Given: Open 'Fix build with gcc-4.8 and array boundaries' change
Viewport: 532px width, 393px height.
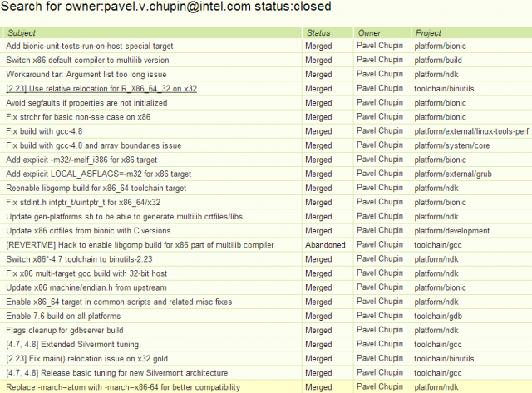Looking at the screenshot, I should pos(94,145).
